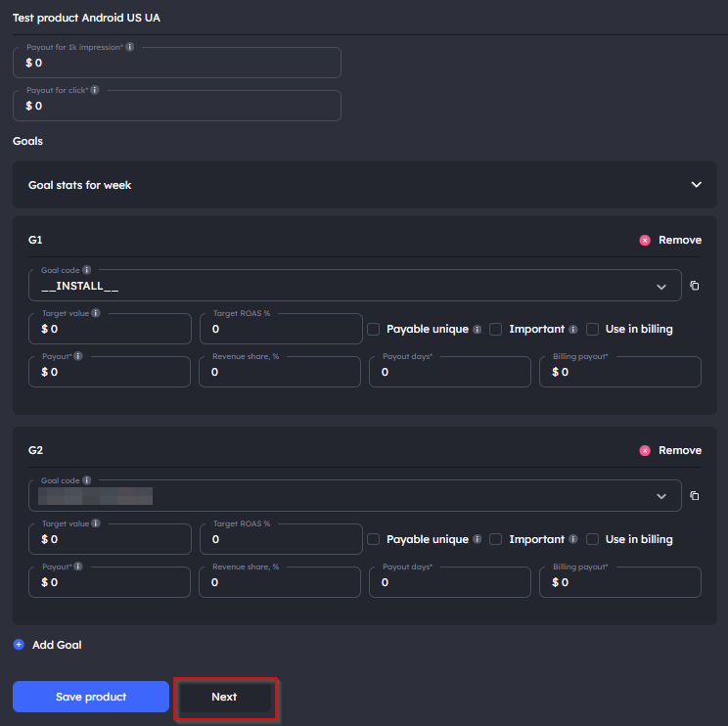Click G2 Goal code info icon
Viewport: 728px width, 726px height.
coord(87,480)
